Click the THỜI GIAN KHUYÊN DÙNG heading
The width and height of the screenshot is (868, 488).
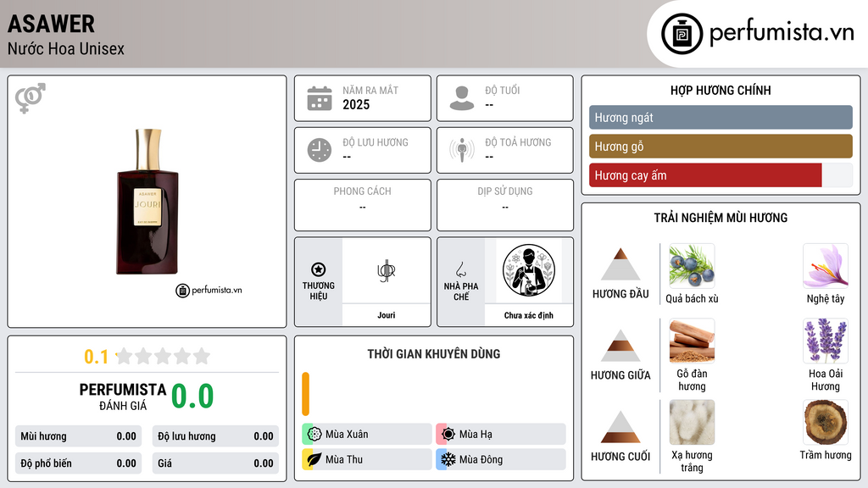click(x=434, y=354)
